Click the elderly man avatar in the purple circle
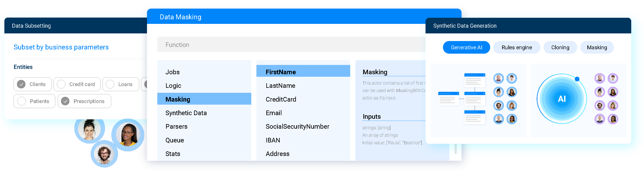The image size is (644, 185). (x=600, y=78)
